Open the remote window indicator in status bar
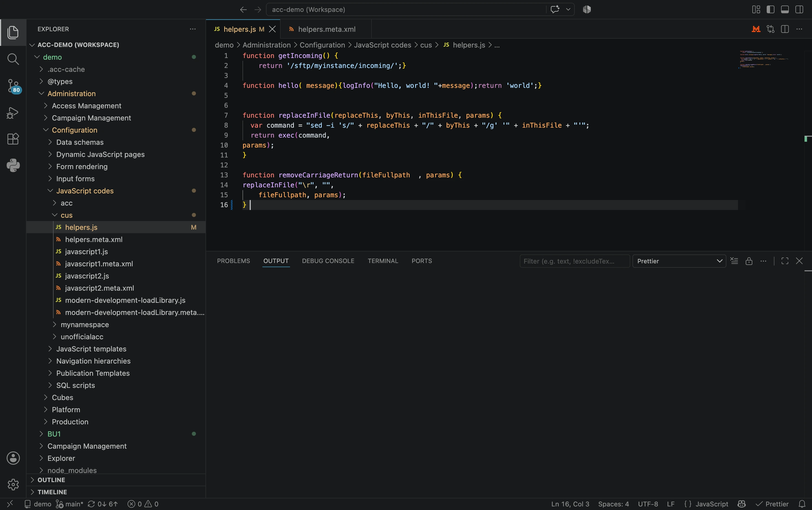This screenshot has height=510, width=812. [x=10, y=504]
